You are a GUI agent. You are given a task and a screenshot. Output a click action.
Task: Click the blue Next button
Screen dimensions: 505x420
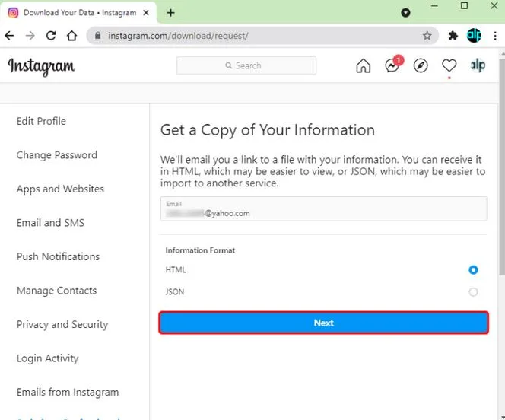[x=324, y=323]
